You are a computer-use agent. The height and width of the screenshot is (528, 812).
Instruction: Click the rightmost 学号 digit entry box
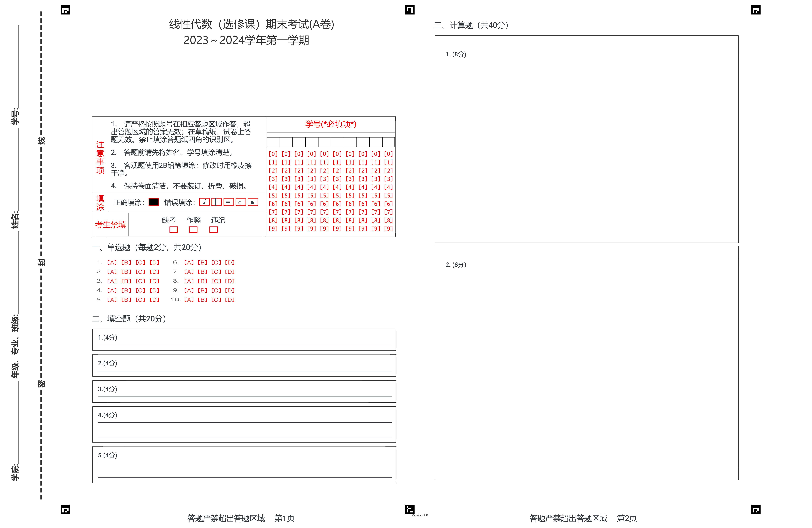(x=388, y=142)
